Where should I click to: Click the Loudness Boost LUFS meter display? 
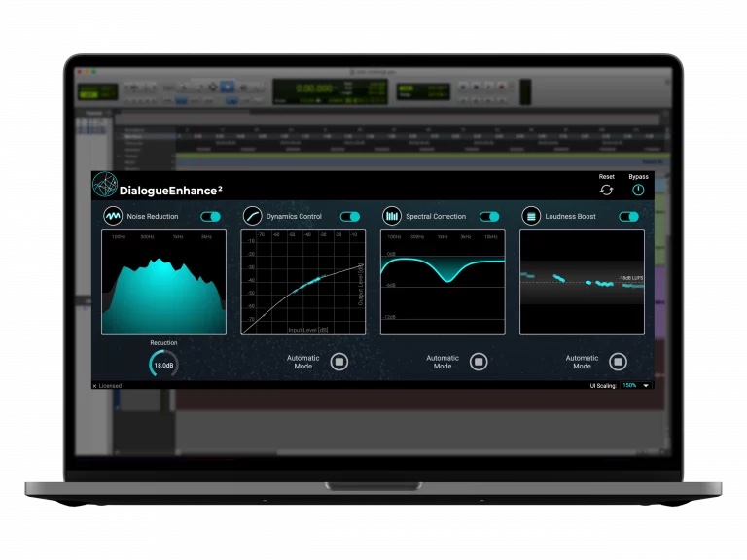click(582, 282)
